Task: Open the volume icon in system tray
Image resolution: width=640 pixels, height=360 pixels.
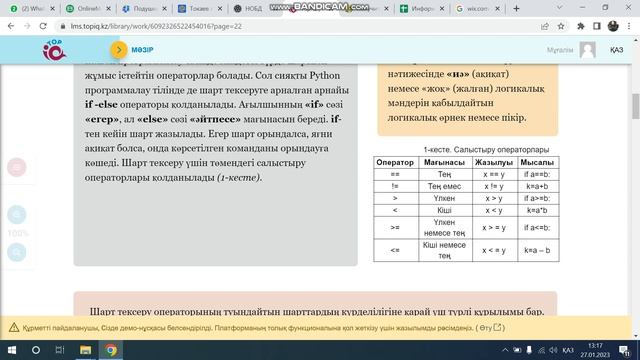Action: click(x=553, y=350)
